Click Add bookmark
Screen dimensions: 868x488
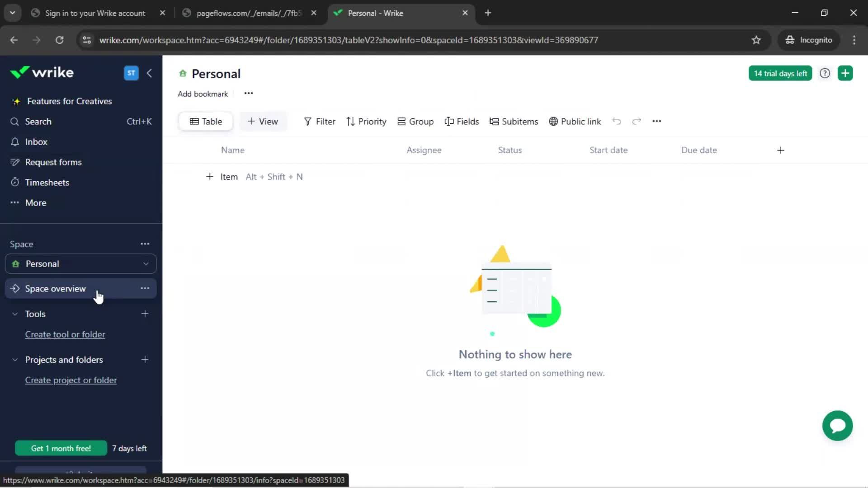click(x=203, y=94)
